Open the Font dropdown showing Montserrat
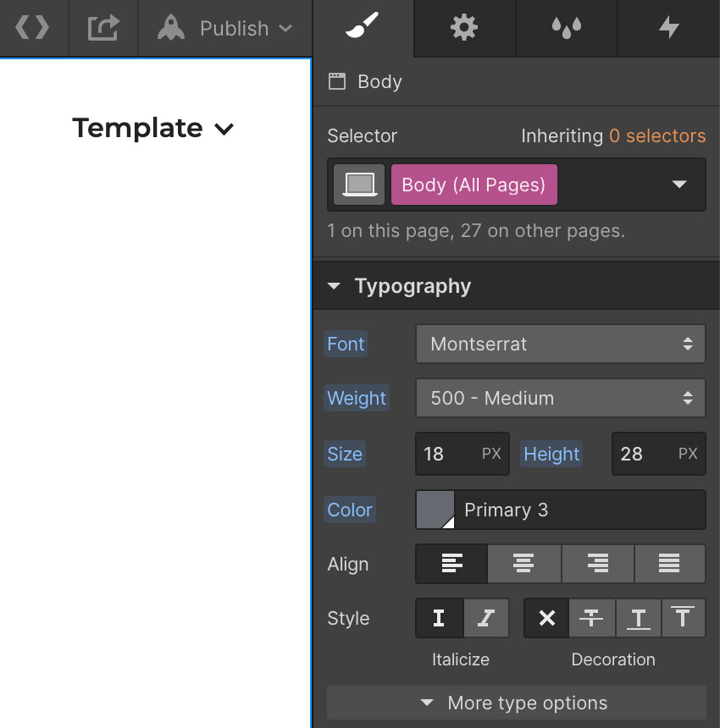Screen dimensions: 720x728 tap(560, 344)
